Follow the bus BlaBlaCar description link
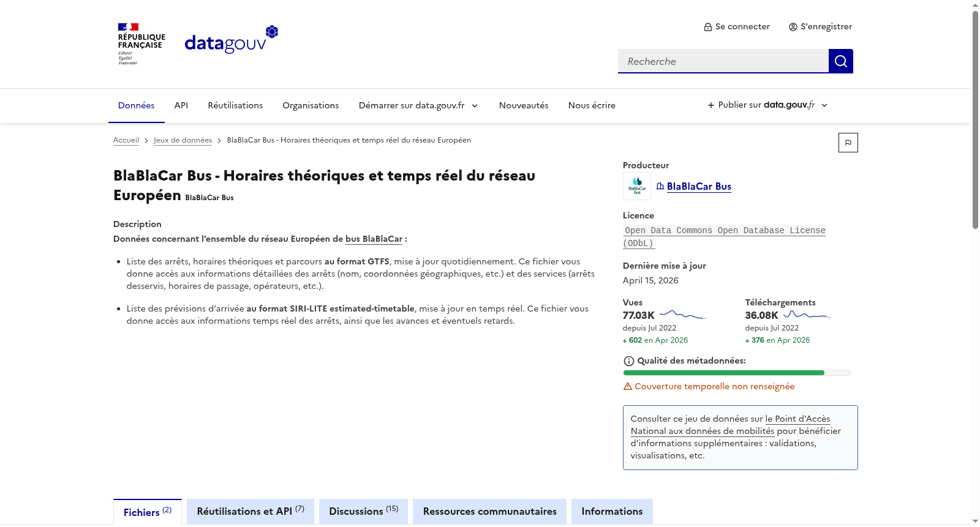The width and height of the screenshot is (980, 527). click(374, 239)
